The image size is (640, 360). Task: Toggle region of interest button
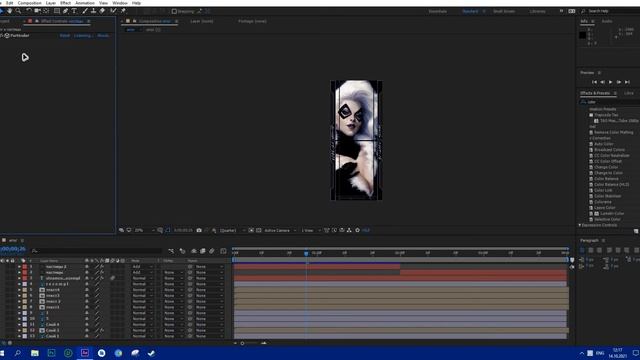251,230
